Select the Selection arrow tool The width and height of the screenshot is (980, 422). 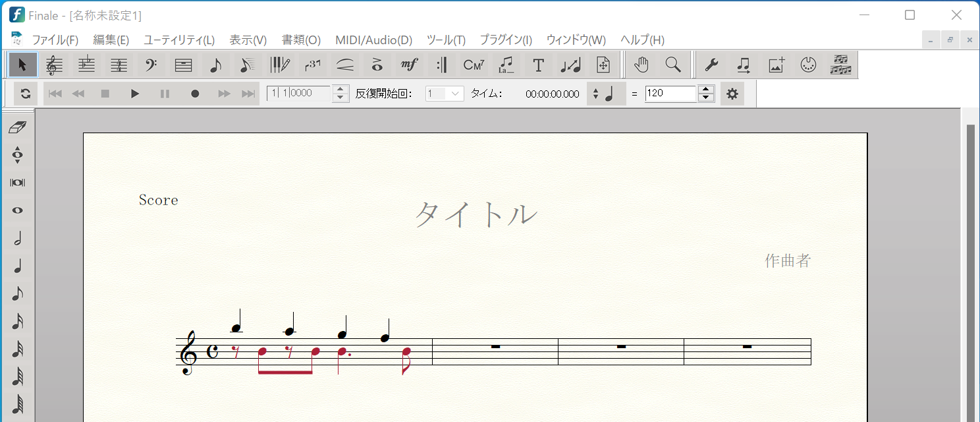pos(23,65)
